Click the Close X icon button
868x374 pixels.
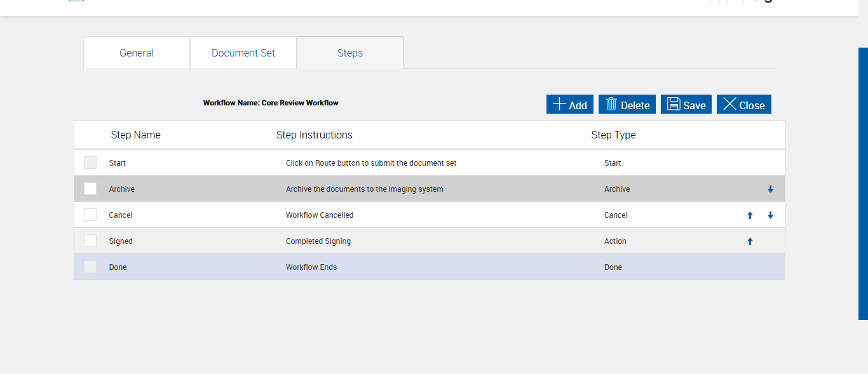729,105
